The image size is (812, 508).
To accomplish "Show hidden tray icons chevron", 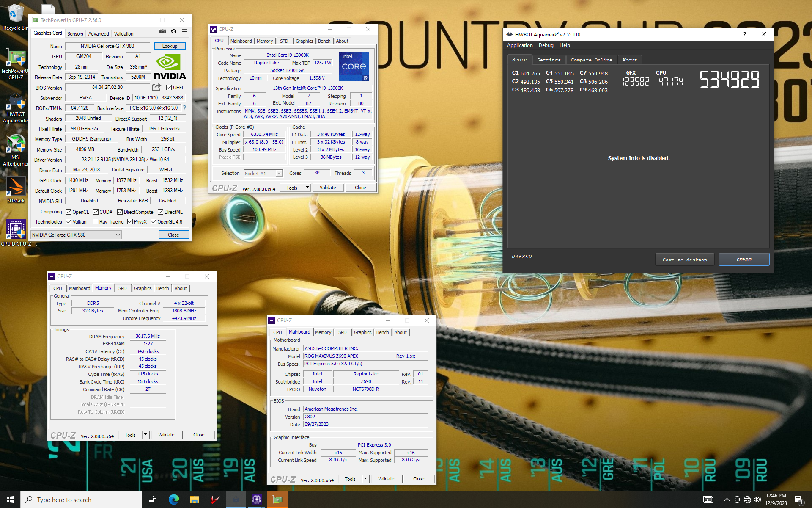I will [727, 500].
